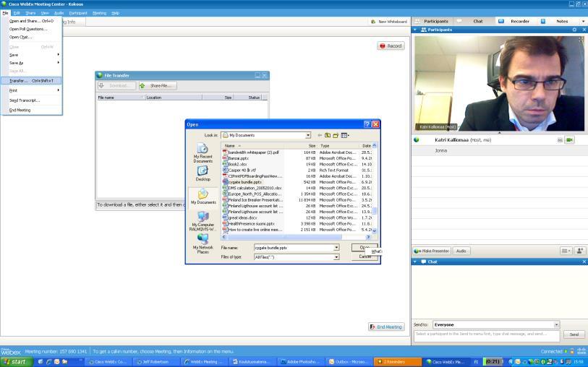Click invite participant icon button
The height and width of the screenshot is (367, 588).
(580, 251)
